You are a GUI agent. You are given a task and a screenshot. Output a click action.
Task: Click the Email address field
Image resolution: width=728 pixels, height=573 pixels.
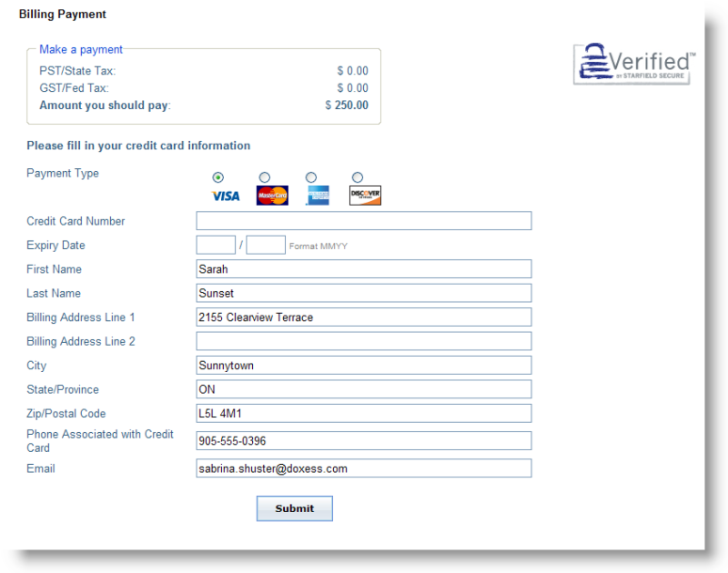click(x=364, y=468)
